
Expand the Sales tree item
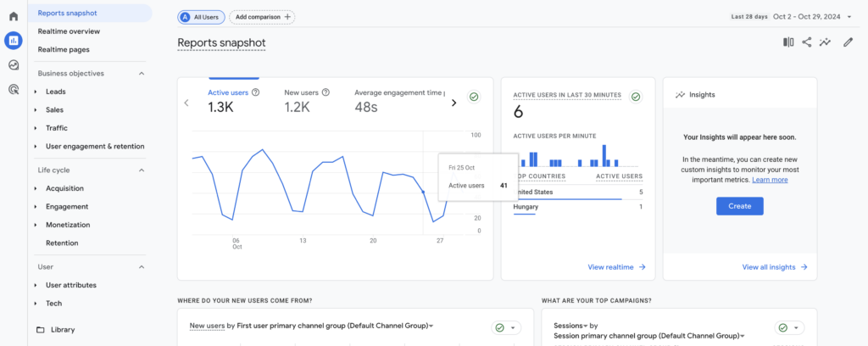pos(36,109)
